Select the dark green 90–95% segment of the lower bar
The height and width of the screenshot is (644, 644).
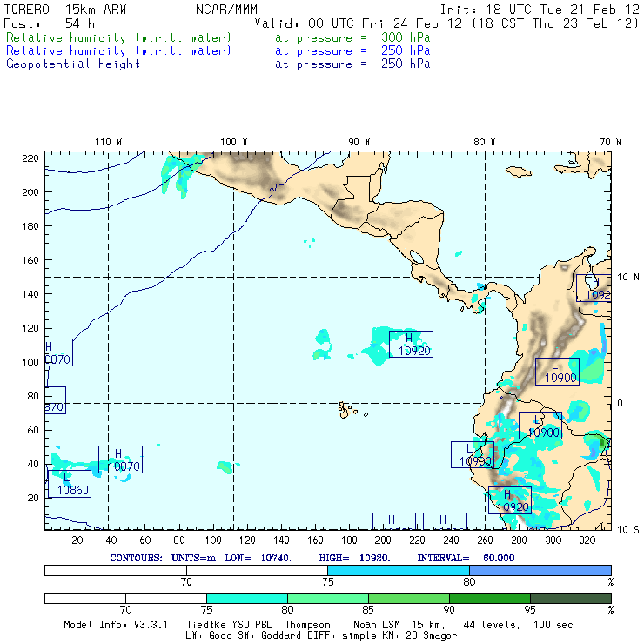pos(490,598)
